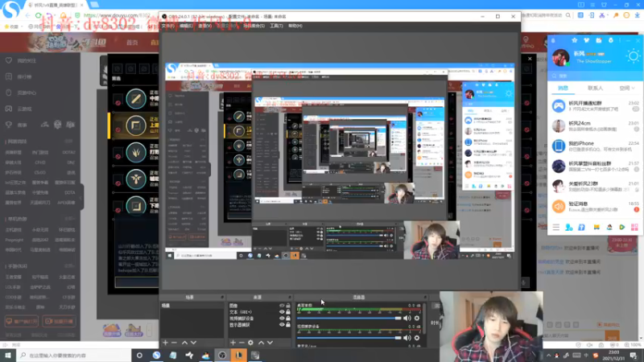Click the 我要开播 button in sidebar
Screen dimensions: 644x362
click(x=59, y=321)
